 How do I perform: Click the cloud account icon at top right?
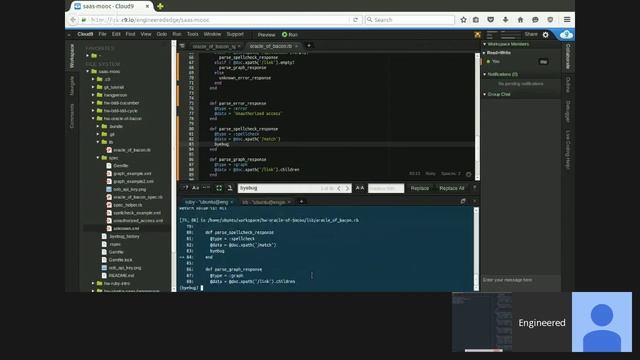point(566,35)
